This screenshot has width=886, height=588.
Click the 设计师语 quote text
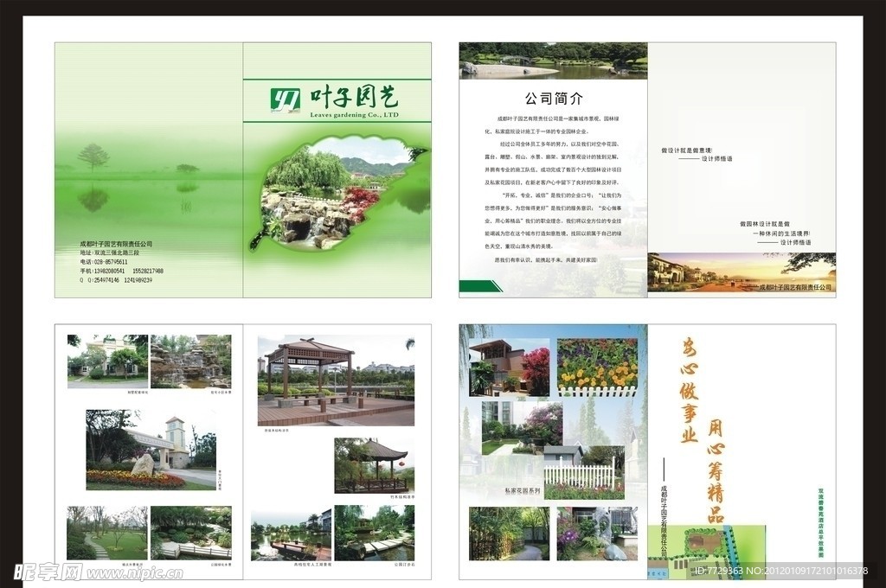coord(718,158)
